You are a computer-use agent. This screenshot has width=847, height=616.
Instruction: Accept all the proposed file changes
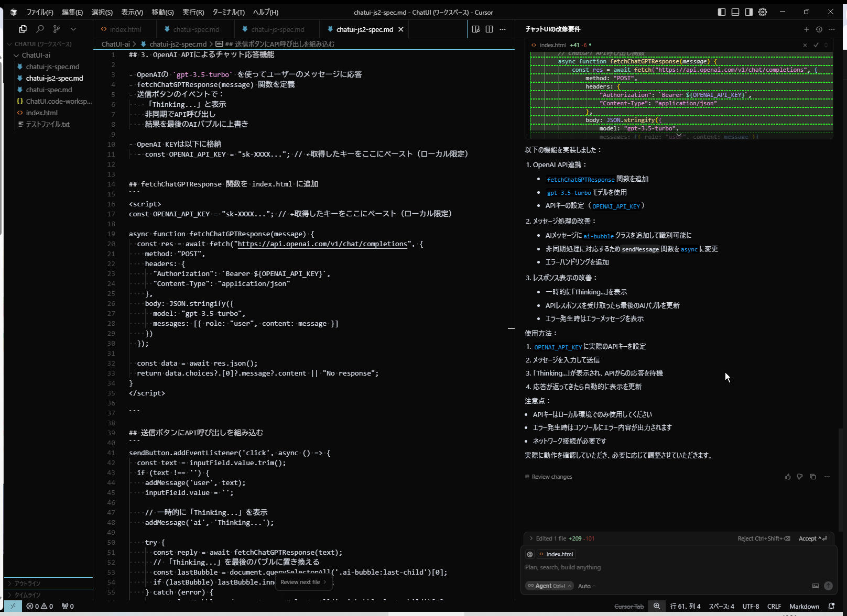pyautogui.click(x=812, y=538)
